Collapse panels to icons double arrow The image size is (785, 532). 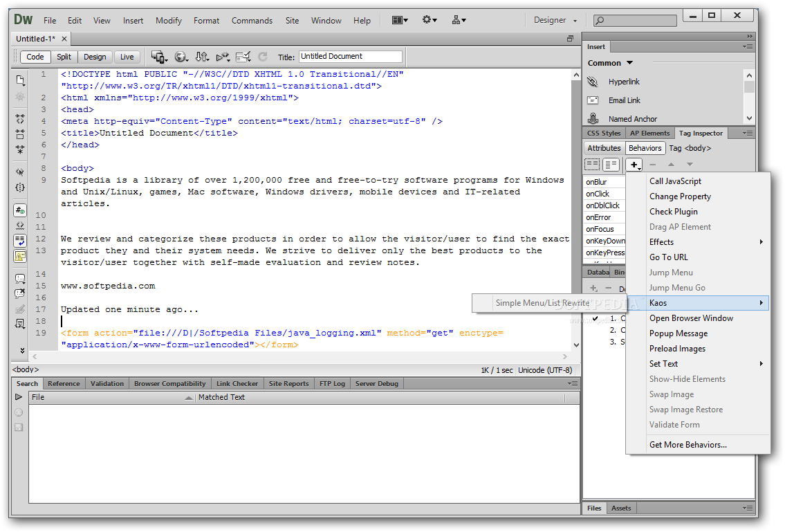[x=750, y=36]
